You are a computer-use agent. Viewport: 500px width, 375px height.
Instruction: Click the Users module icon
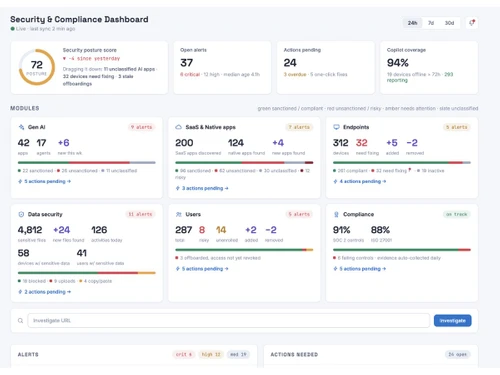(179, 214)
